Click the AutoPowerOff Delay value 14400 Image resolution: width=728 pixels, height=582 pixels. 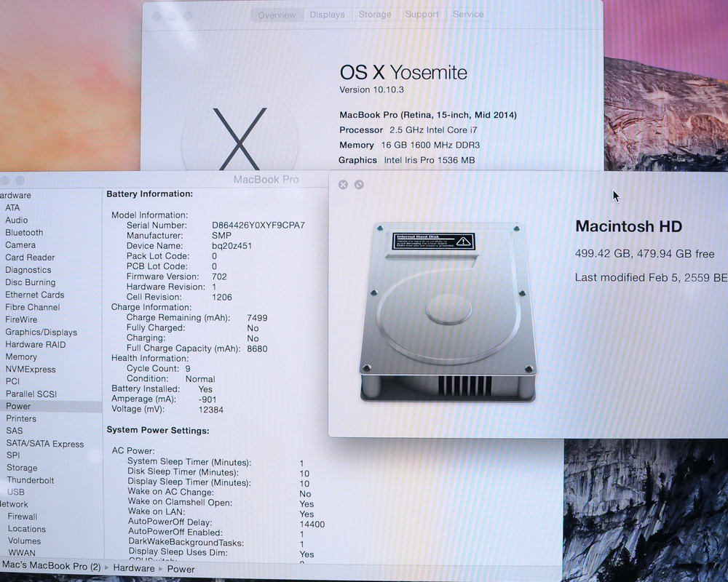312,525
